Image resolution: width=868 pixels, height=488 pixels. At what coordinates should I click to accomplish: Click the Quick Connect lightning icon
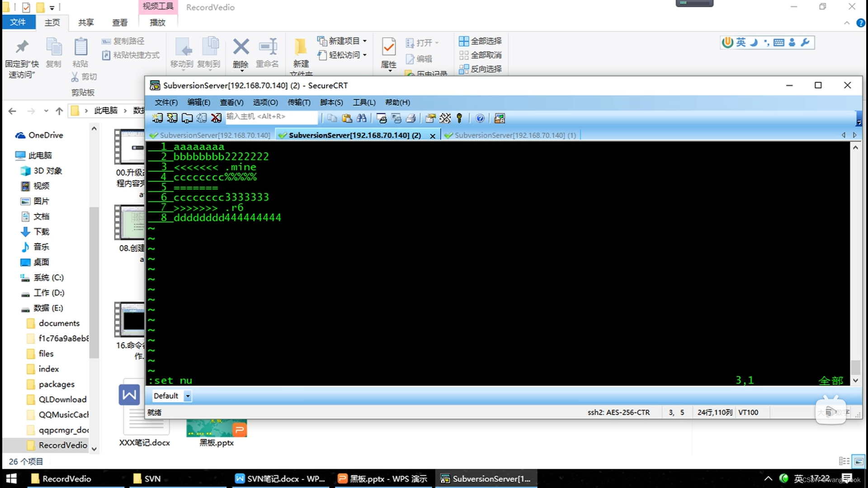tap(172, 118)
